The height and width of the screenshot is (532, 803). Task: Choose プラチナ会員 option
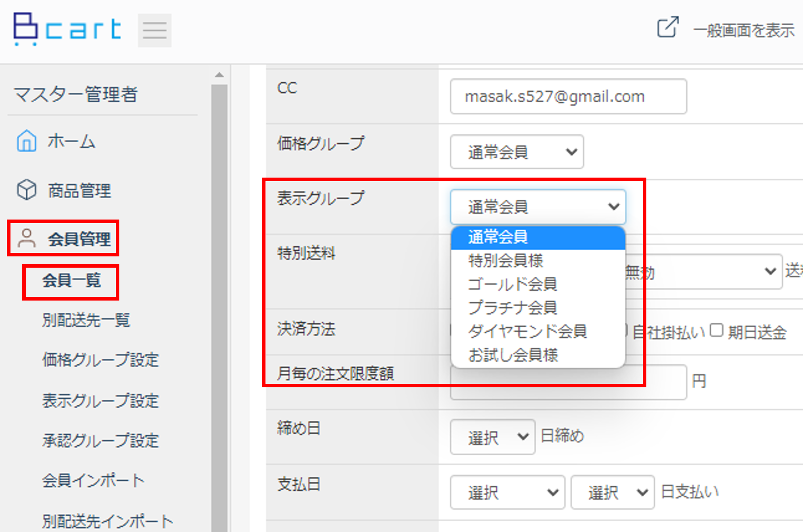click(538, 308)
